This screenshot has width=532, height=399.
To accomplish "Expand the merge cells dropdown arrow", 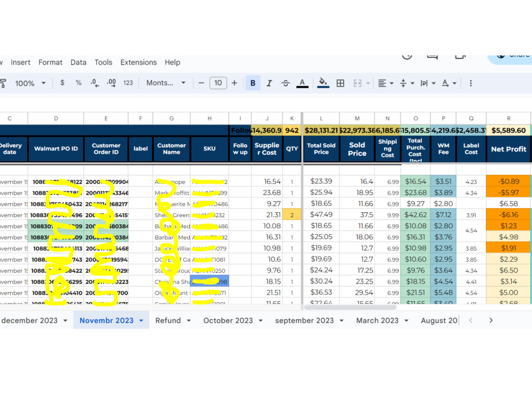I will [368, 84].
